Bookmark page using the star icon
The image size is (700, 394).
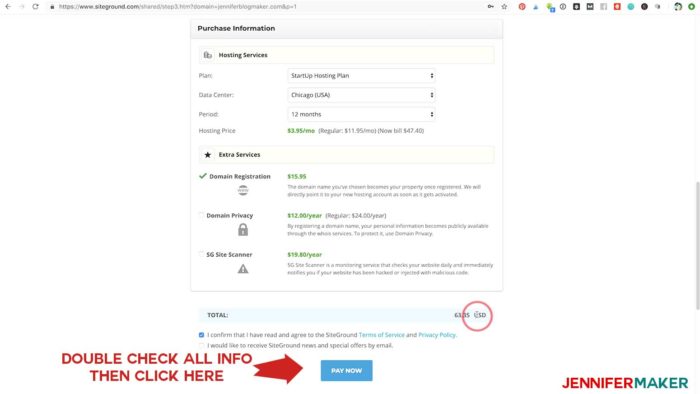click(x=504, y=7)
